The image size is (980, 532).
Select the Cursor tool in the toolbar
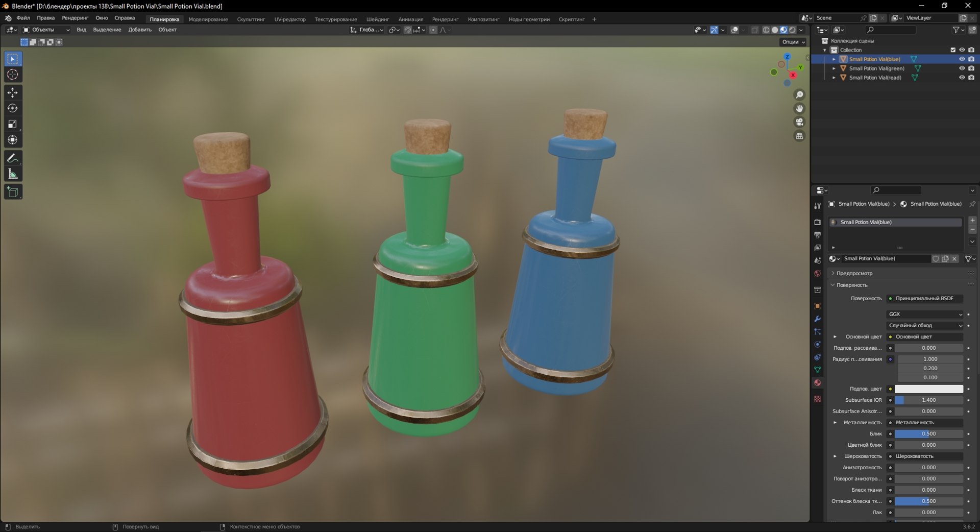pyautogui.click(x=13, y=75)
